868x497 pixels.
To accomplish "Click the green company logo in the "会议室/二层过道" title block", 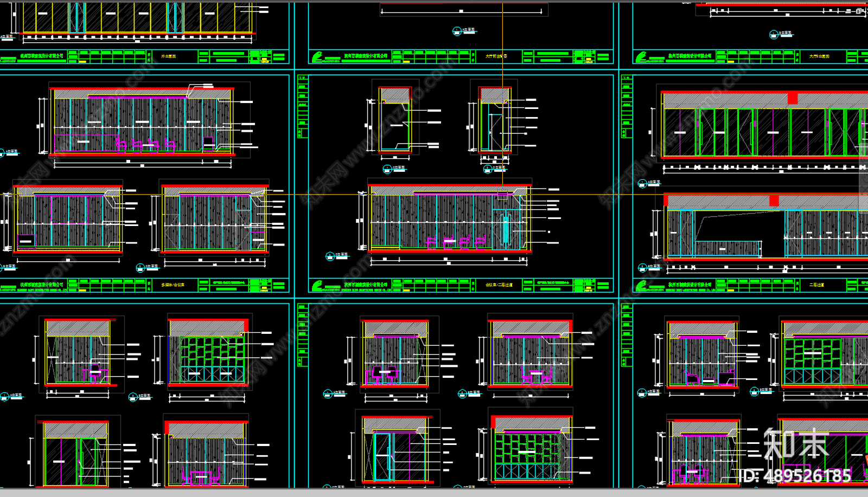I will tap(317, 285).
